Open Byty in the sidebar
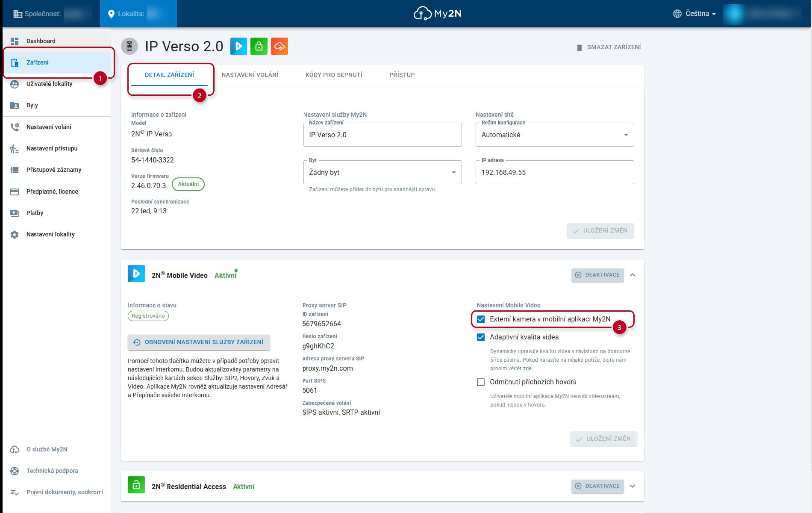The image size is (812, 513). (57, 105)
